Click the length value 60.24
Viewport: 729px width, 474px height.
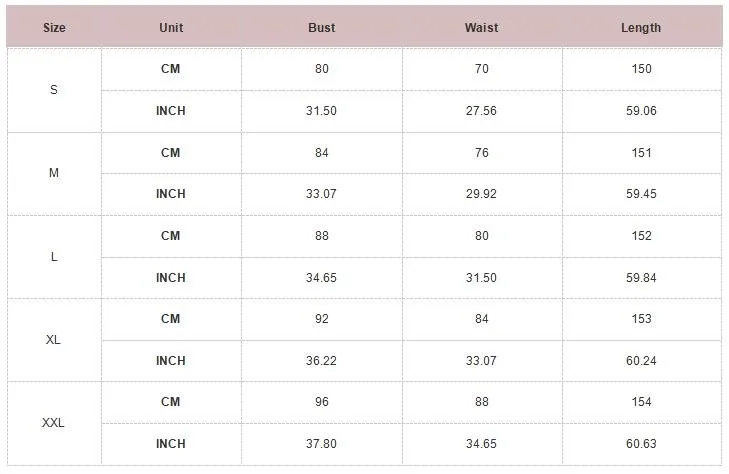point(641,360)
